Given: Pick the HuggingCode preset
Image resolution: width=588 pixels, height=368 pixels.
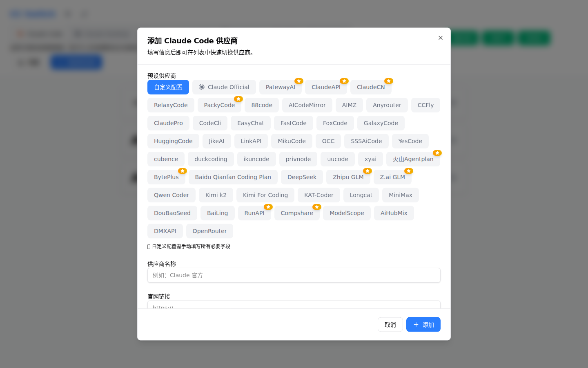Looking at the screenshot, I should tap(173, 141).
